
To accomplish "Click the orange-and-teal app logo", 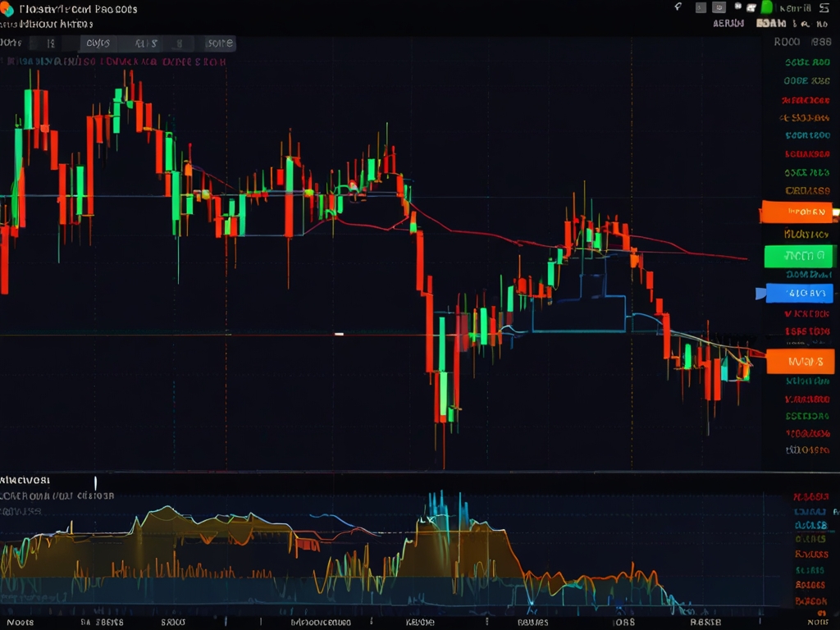I will tap(7, 8).
